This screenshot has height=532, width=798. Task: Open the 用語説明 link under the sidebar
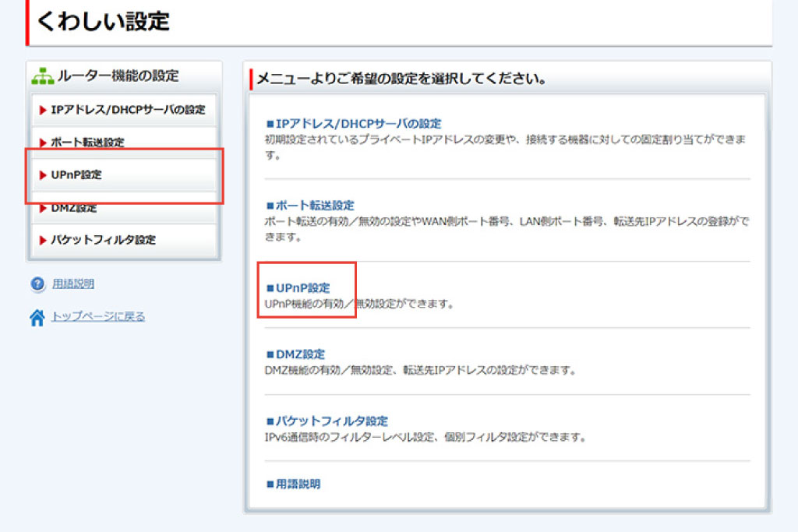(x=73, y=284)
